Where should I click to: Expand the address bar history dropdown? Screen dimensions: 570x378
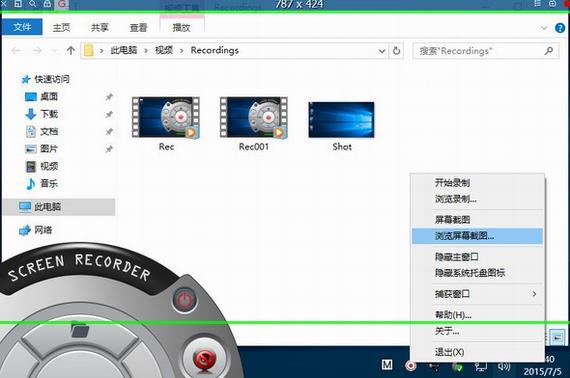pos(382,51)
